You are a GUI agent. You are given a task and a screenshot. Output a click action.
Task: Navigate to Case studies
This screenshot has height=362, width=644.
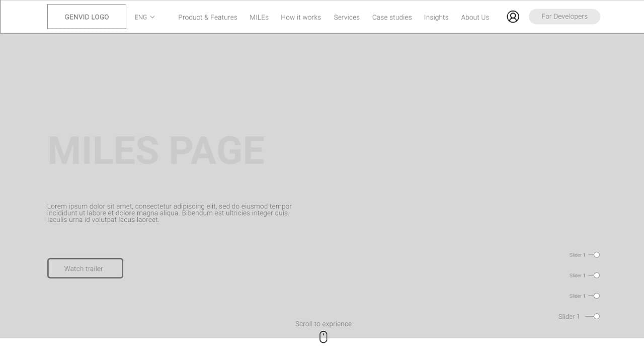[392, 17]
